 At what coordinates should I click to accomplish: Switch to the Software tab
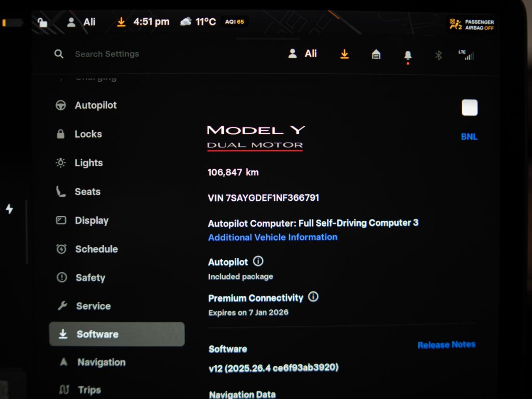pos(97,334)
